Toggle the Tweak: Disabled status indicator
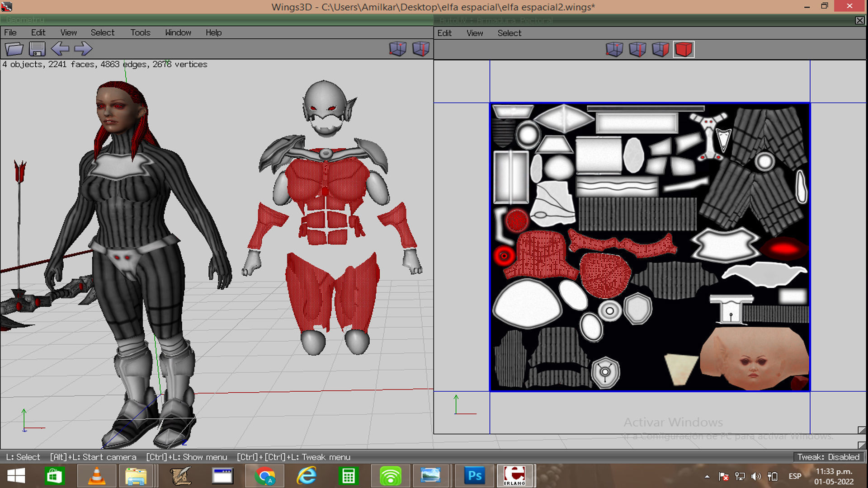868x488 pixels. coord(828,457)
